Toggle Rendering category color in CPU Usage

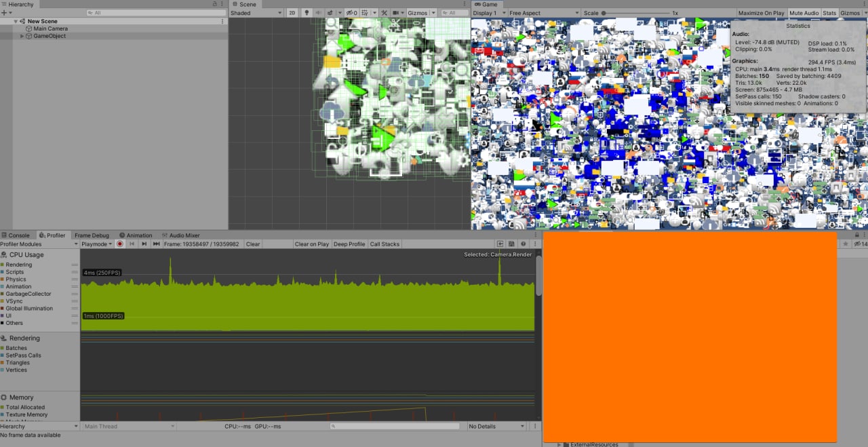(3, 265)
